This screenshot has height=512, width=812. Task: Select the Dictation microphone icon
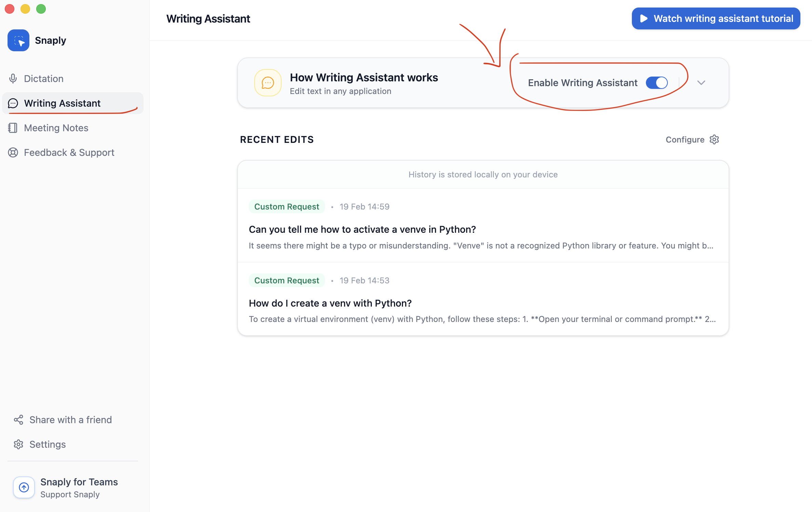point(13,78)
